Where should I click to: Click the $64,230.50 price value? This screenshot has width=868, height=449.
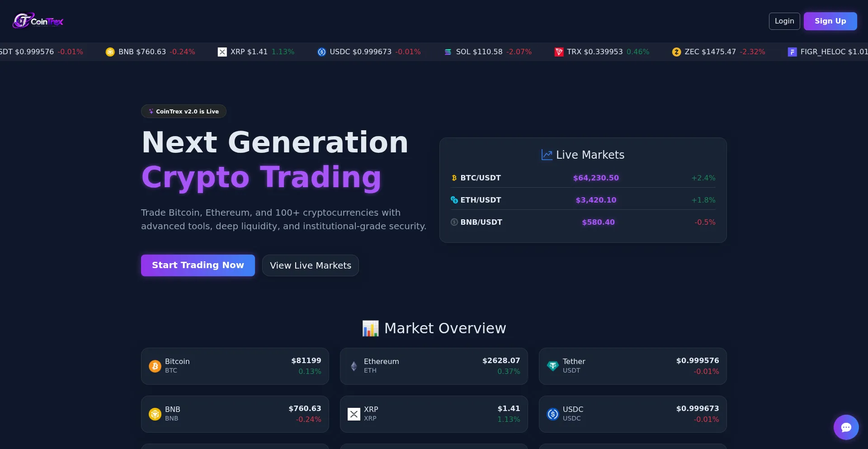[596, 178]
